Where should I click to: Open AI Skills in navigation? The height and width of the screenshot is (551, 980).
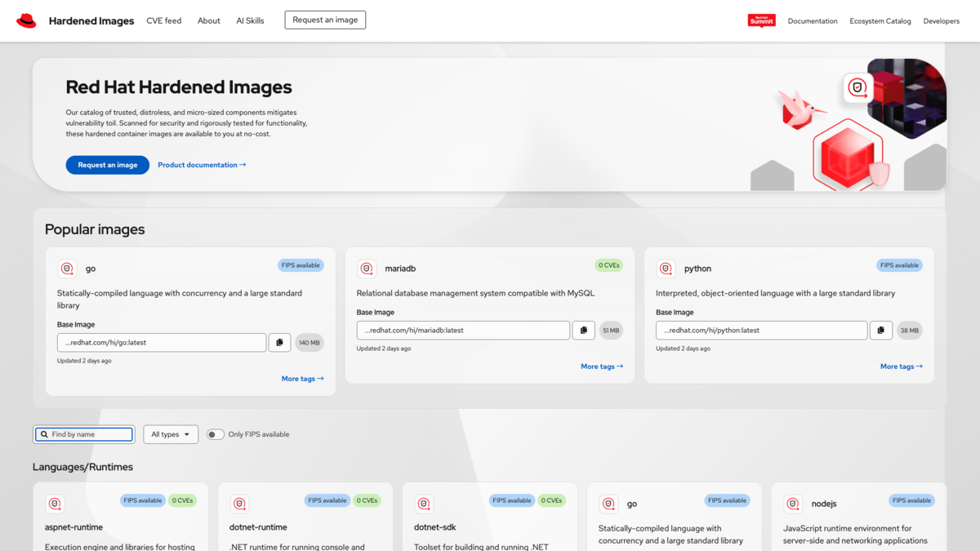pos(250,20)
